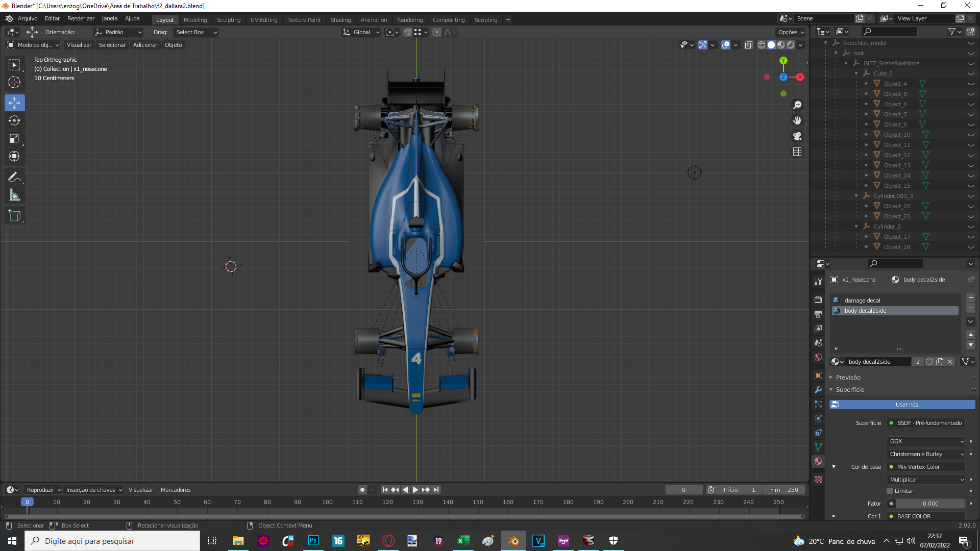Viewport: 980px width, 551px height.
Task: Open the Arquivo menu
Action: pos(28,18)
